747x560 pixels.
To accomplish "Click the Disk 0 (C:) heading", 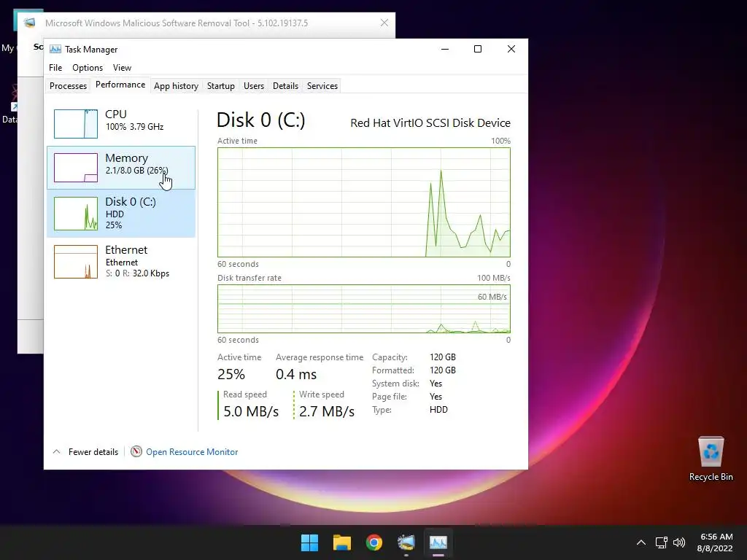I will point(260,120).
